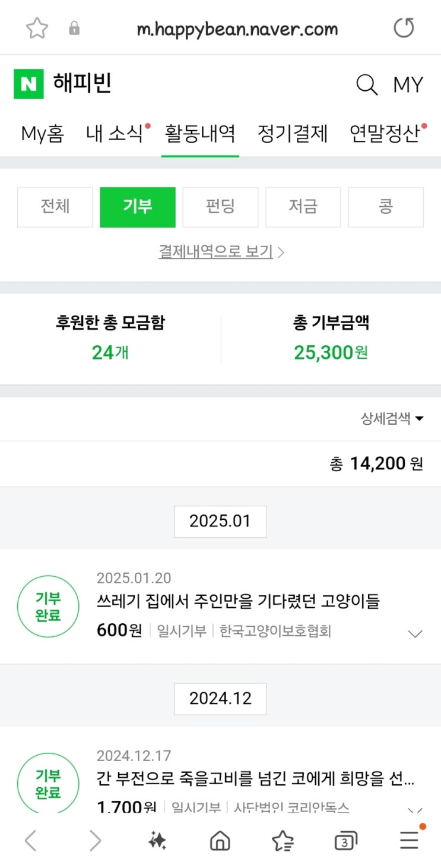The image size is (441, 868).
Task: Select the 저금 filter
Action: [303, 207]
